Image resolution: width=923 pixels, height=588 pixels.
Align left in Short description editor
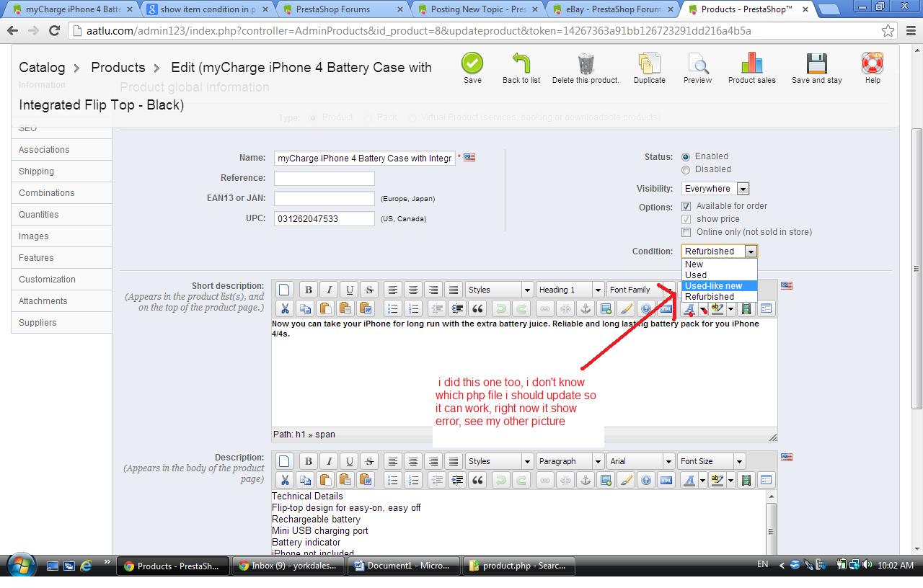393,290
